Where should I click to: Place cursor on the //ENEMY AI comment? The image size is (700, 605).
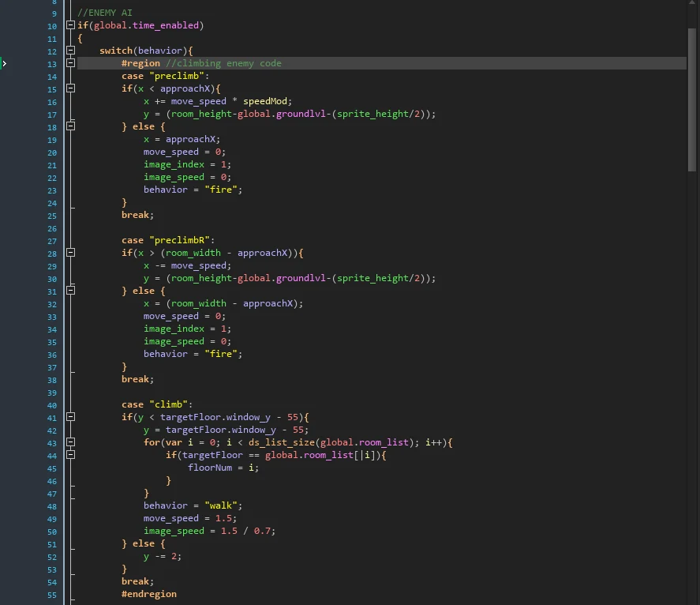click(104, 13)
